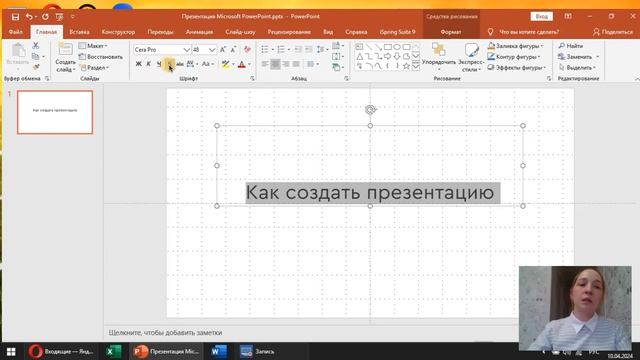
Task: Toggle bold Ж formatting
Action: (x=138, y=64)
